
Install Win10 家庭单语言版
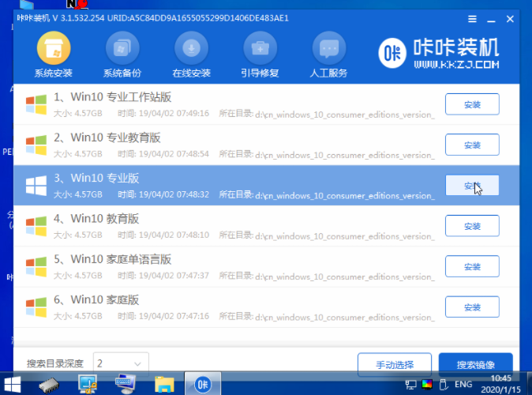pos(472,267)
